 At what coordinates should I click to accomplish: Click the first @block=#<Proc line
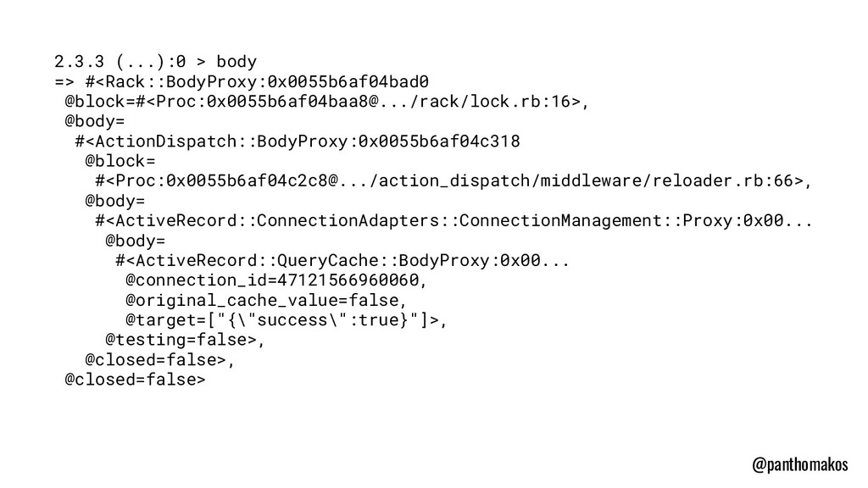pos(326,102)
